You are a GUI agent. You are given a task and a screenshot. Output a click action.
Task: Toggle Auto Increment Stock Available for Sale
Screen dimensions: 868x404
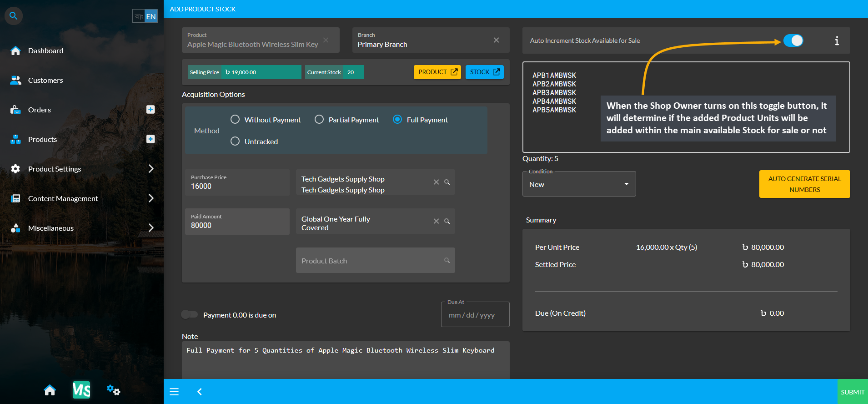(x=793, y=40)
